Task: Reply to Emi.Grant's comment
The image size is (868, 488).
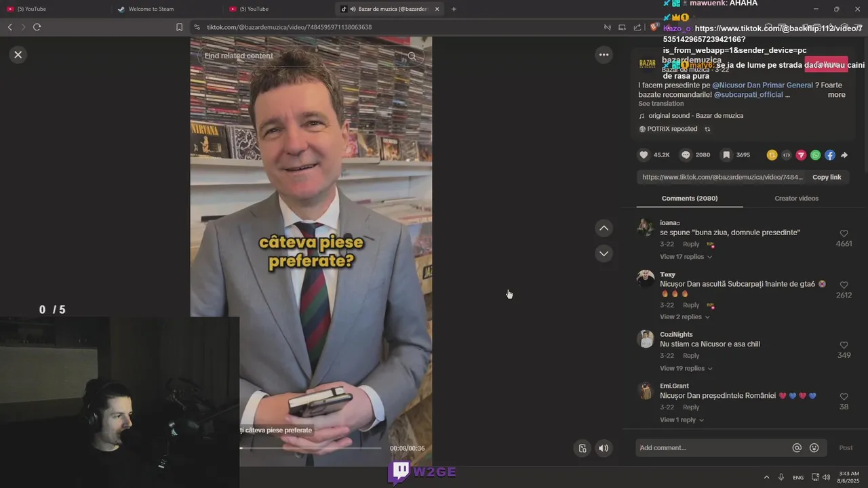Action: [x=691, y=407]
